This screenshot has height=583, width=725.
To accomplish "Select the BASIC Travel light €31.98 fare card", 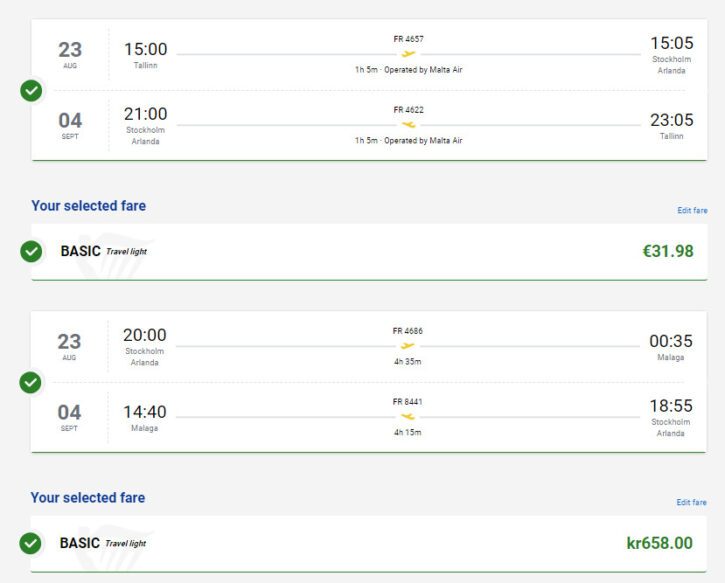I will pos(369,252).
